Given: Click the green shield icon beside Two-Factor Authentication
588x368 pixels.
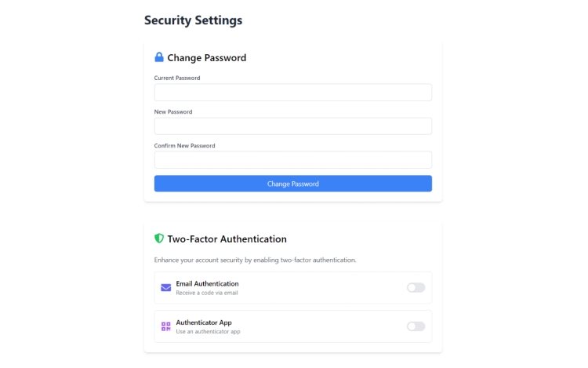Looking at the screenshot, I should coord(159,239).
